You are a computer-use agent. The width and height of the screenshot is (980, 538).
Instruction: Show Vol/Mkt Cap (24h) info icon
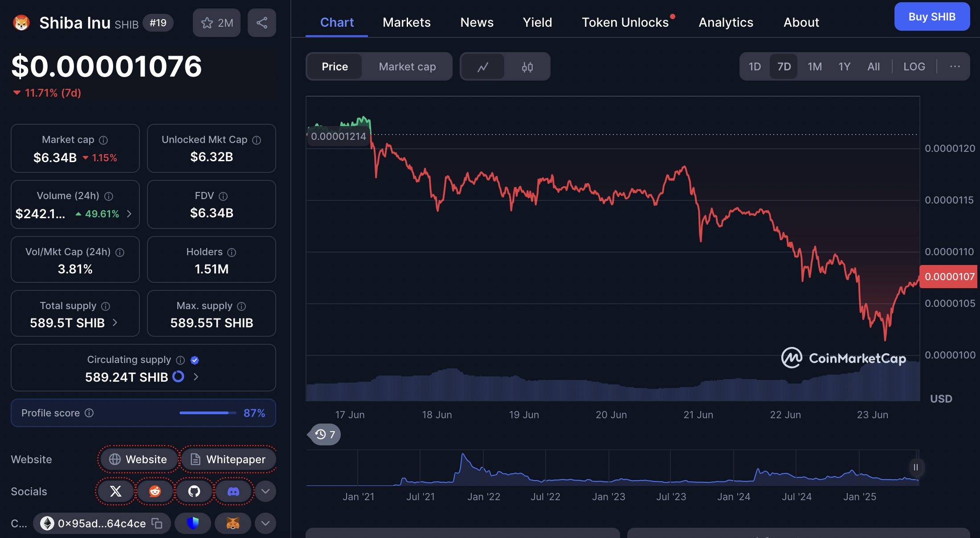click(120, 253)
